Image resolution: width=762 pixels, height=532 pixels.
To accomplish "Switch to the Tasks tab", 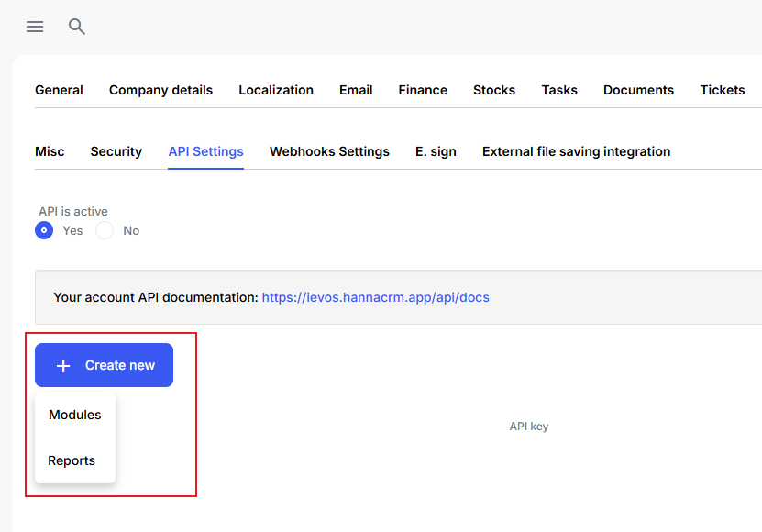I will pyautogui.click(x=559, y=90).
